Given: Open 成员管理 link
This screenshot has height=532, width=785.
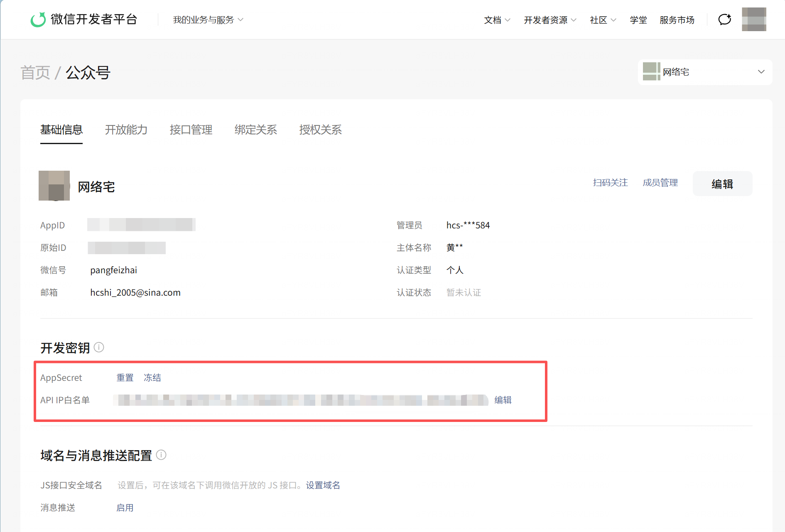Looking at the screenshot, I should tap(660, 183).
